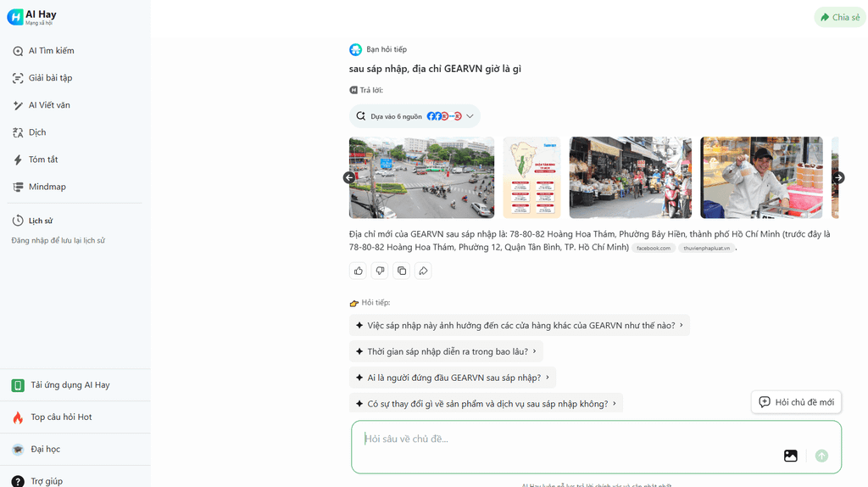Open the Tân Bình map infographic thumbnail
The image size is (868, 487).
pyautogui.click(x=531, y=177)
